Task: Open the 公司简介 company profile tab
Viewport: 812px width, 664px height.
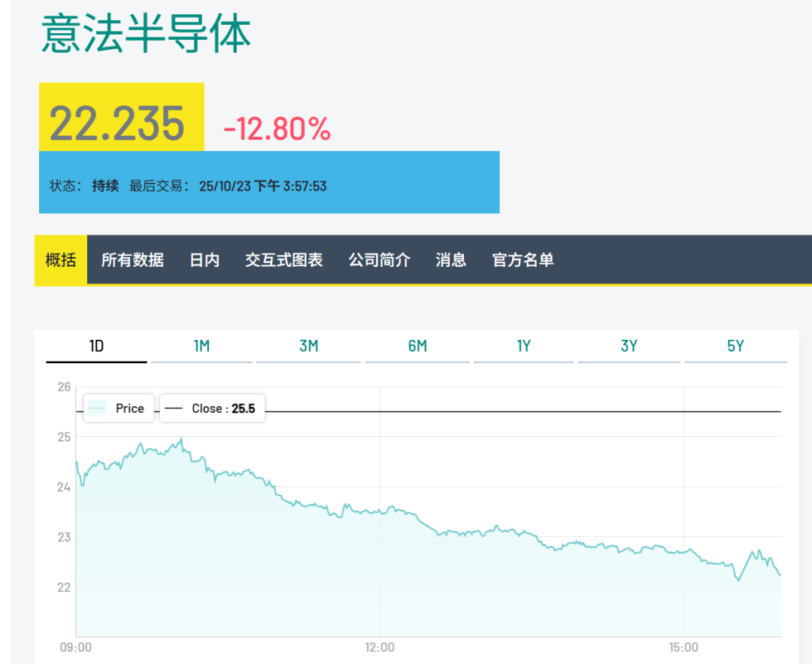Action: coord(379,260)
